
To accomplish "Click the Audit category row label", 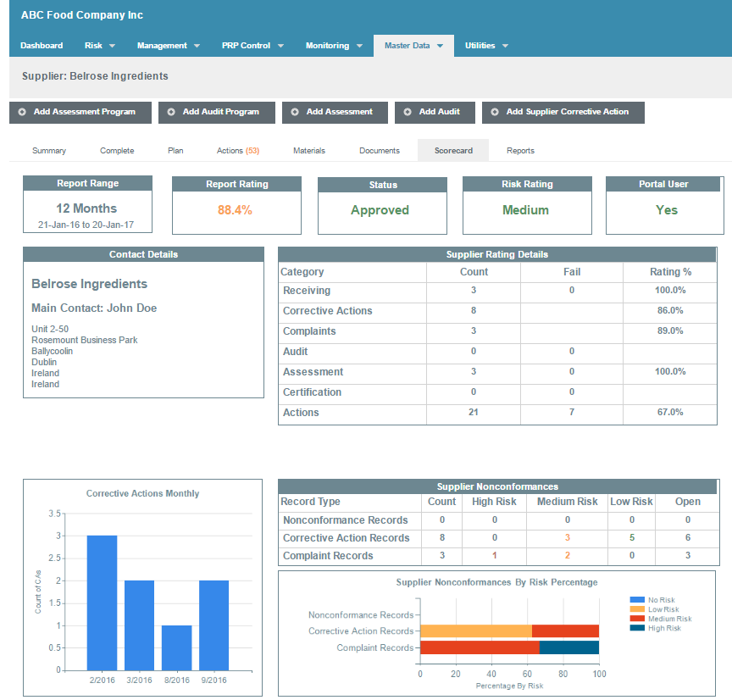I will pos(296,352).
